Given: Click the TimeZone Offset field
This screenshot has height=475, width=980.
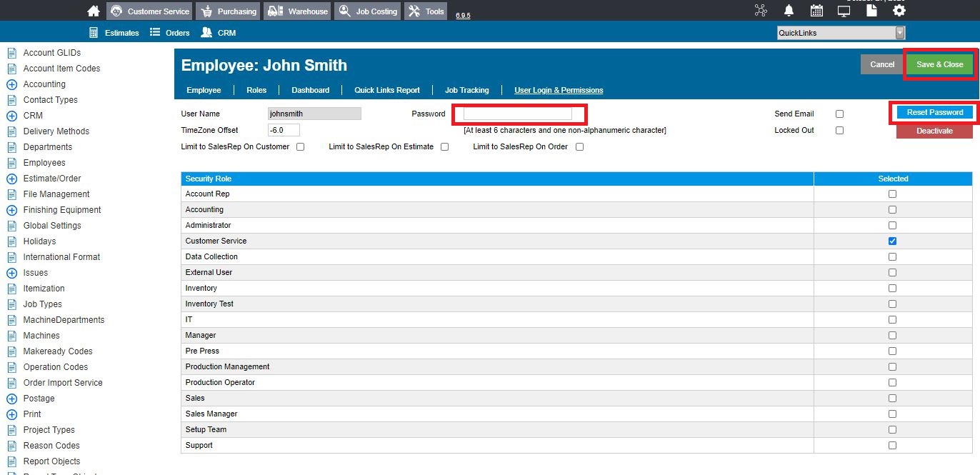Looking at the screenshot, I should click(284, 130).
